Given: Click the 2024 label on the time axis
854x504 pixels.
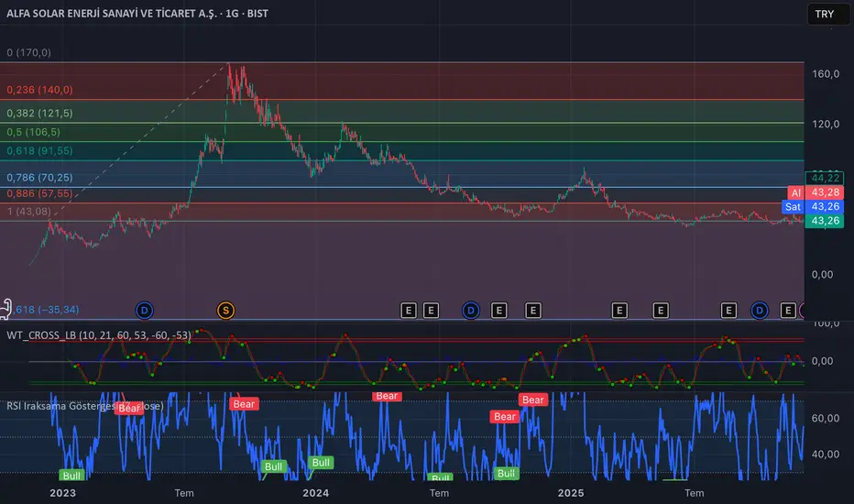Looking at the screenshot, I should click(316, 492).
